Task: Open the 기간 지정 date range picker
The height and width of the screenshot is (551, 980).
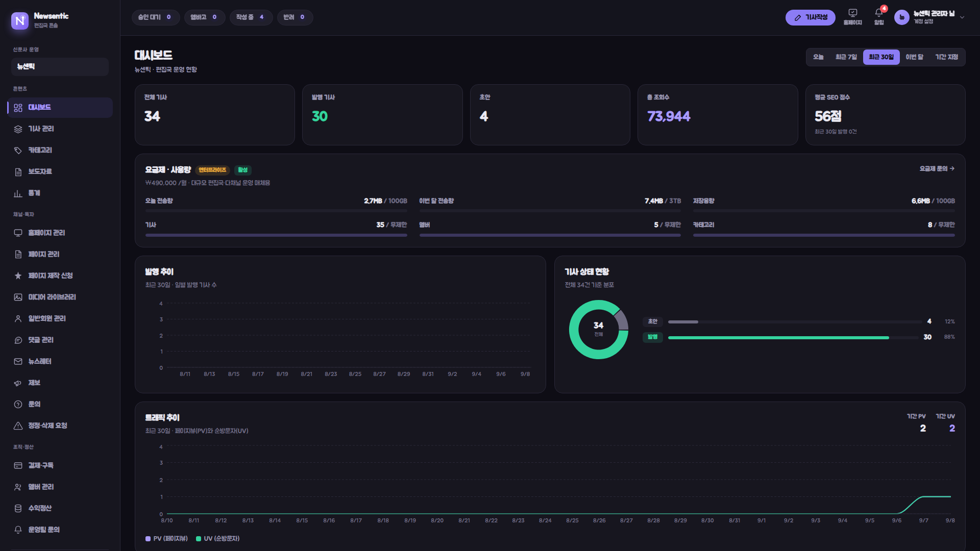Action: point(946,57)
